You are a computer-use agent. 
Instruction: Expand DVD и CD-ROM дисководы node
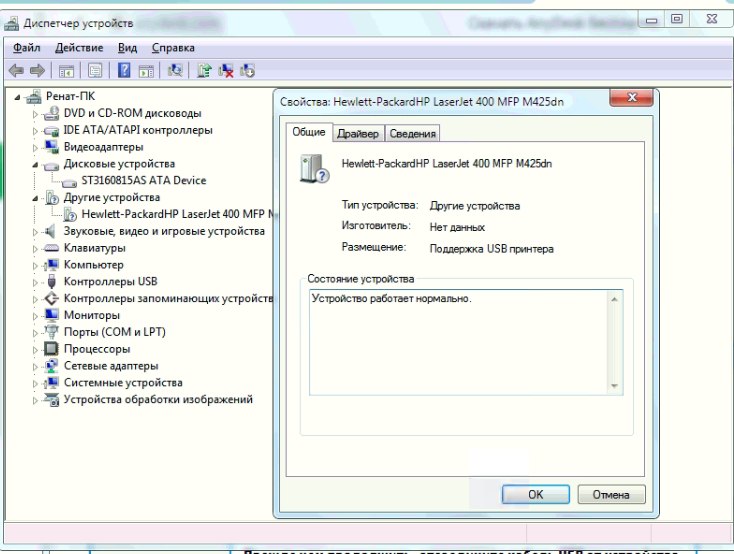tap(35, 114)
